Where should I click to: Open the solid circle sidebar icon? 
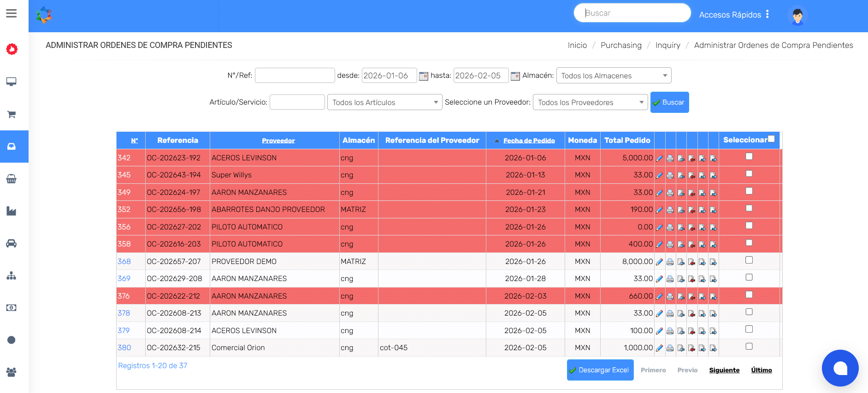(12, 340)
